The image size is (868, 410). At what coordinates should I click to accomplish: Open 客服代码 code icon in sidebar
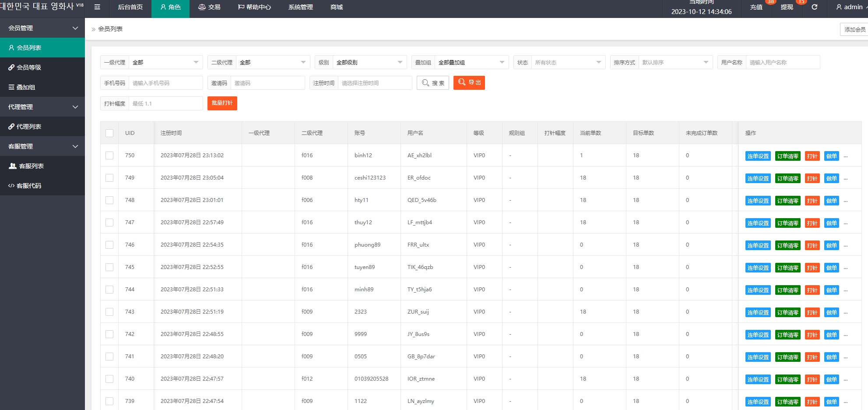11,186
